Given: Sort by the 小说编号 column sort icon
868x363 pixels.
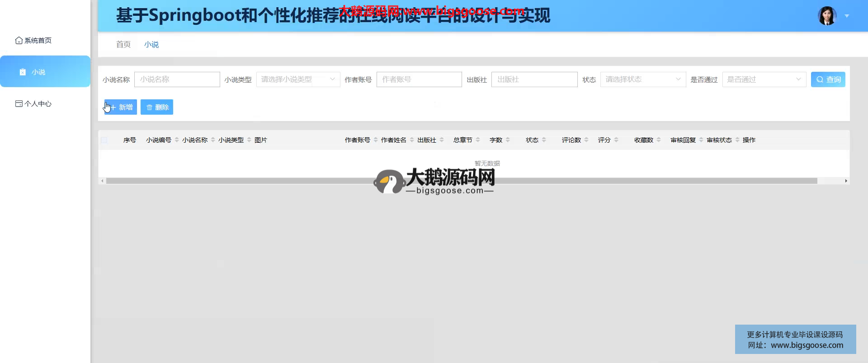Looking at the screenshot, I should [177, 140].
